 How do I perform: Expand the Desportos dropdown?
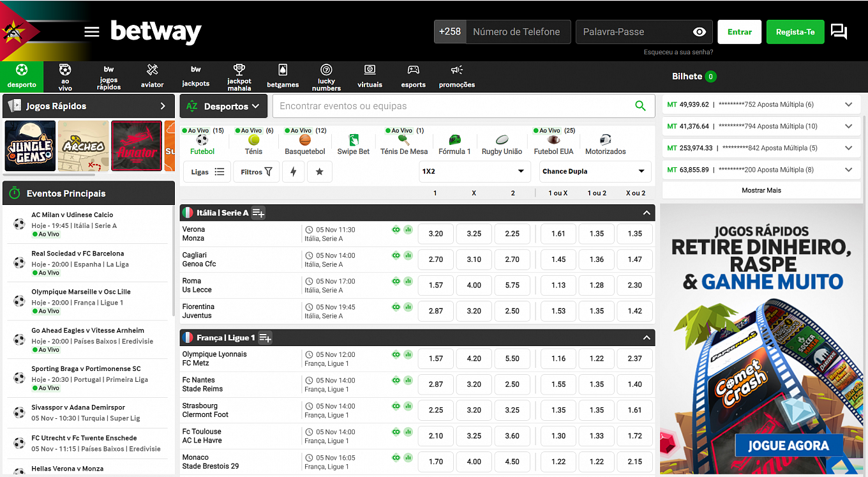(x=224, y=107)
